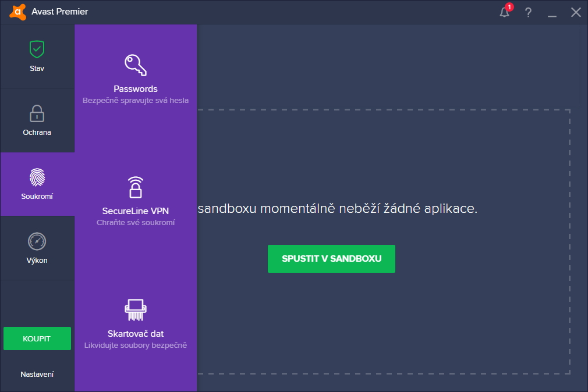This screenshot has height=392, width=588.
Task: Open the notifications bell
Action: 505,12
